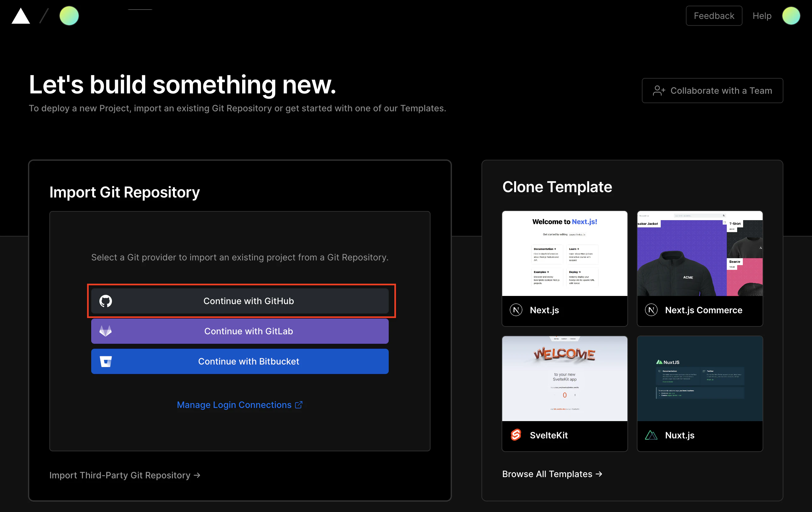Click the "Select a Git provider" instruction text
The width and height of the screenshot is (812, 512).
[x=240, y=257]
